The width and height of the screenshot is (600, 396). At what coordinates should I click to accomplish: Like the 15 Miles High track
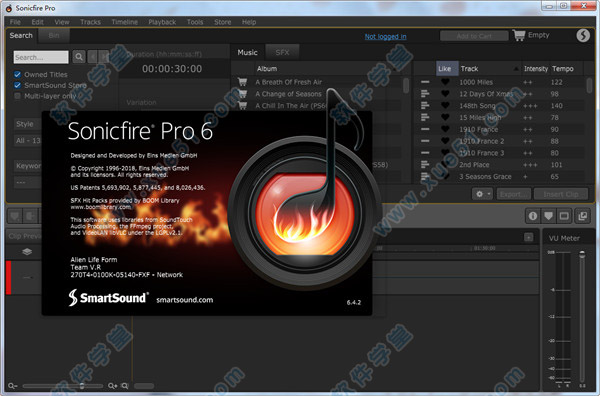445,117
